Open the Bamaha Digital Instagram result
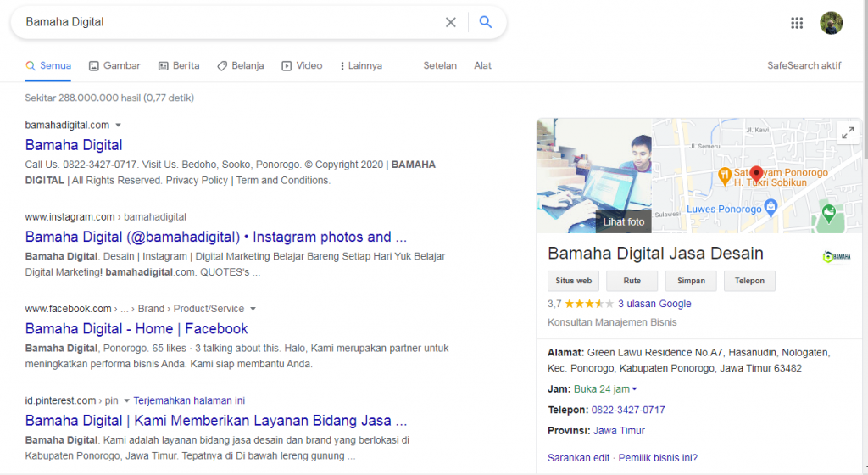This screenshot has width=868, height=475. [216, 237]
